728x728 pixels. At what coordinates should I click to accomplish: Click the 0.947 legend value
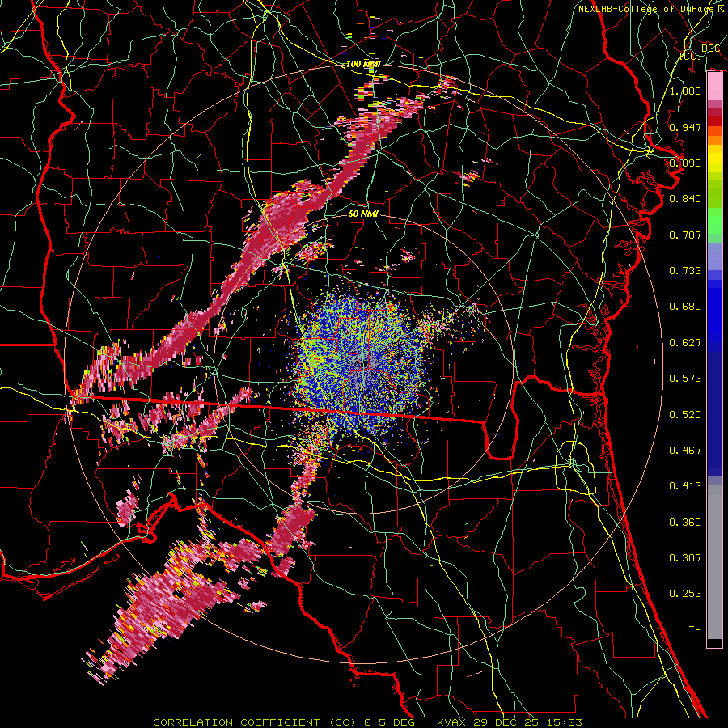tap(685, 127)
